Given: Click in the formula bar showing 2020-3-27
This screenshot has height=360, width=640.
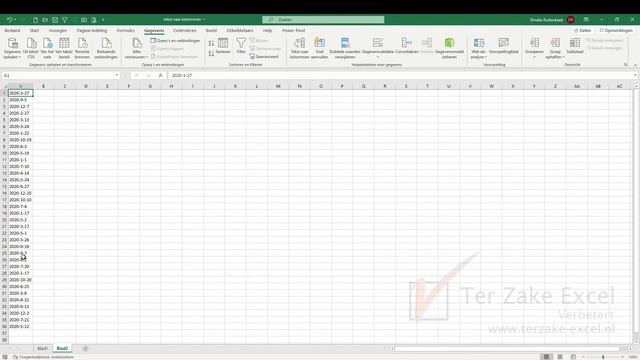Looking at the screenshot, I should (400, 76).
